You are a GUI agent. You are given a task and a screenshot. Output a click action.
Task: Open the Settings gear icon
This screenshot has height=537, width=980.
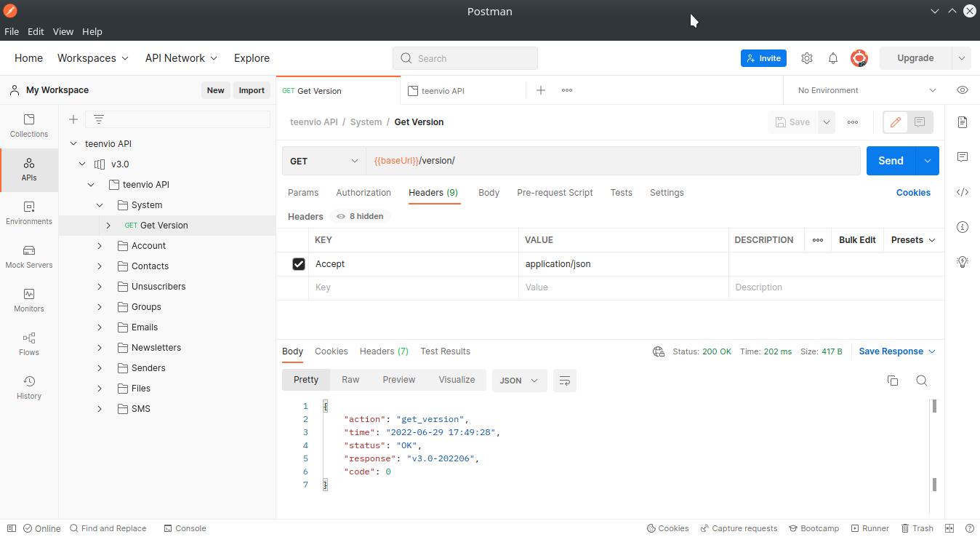(x=806, y=58)
